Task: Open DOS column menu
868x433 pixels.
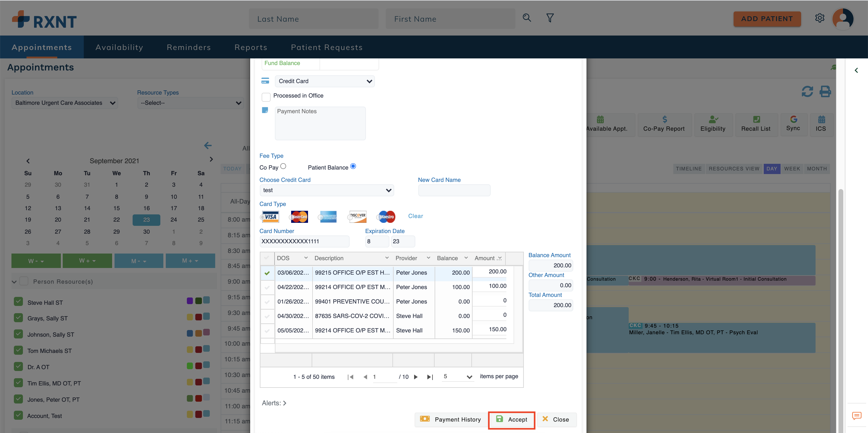Action: pos(306,258)
